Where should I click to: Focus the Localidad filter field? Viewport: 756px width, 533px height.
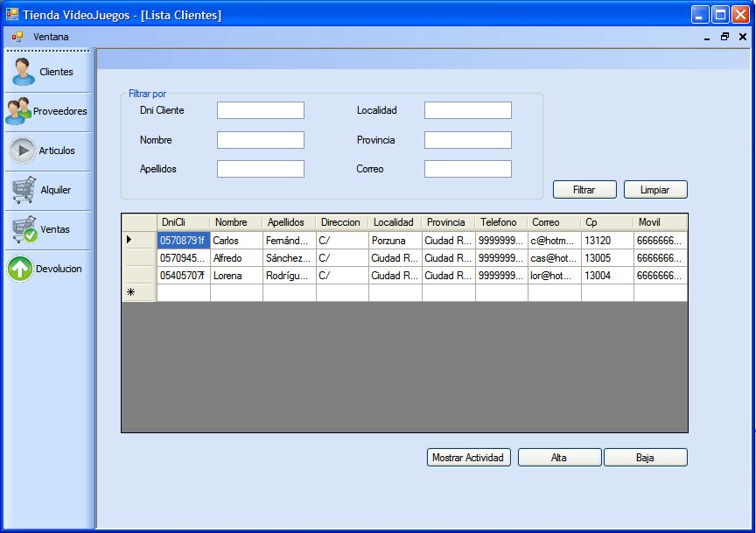coord(467,110)
